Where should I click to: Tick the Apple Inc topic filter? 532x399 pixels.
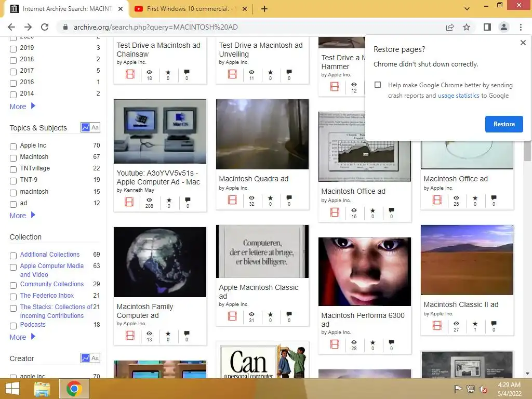13,147
